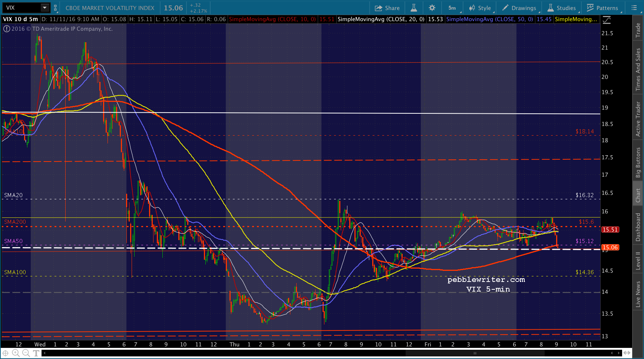The image size is (644, 359).
Task: Switch to the Trade sidebar tab
Action: pyautogui.click(x=638, y=30)
